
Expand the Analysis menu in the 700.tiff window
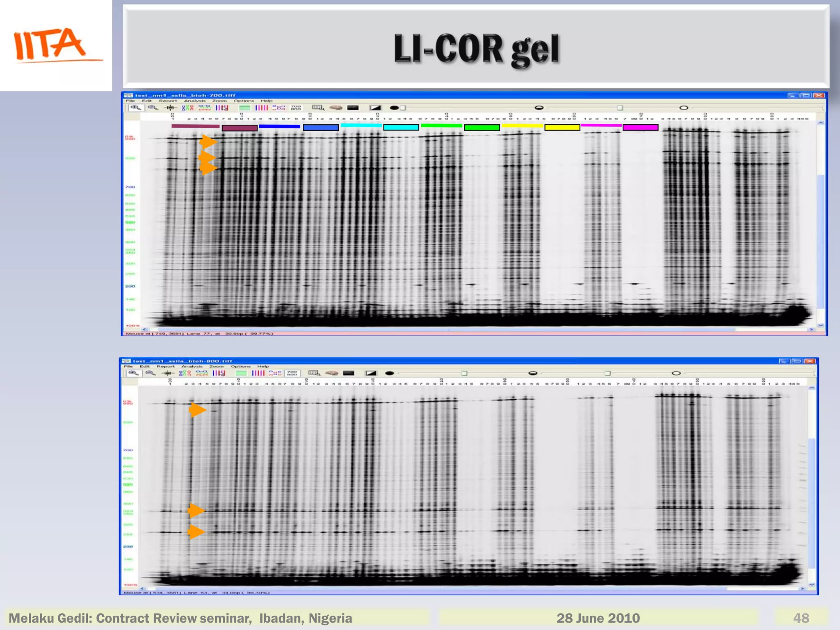(x=195, y=101)
